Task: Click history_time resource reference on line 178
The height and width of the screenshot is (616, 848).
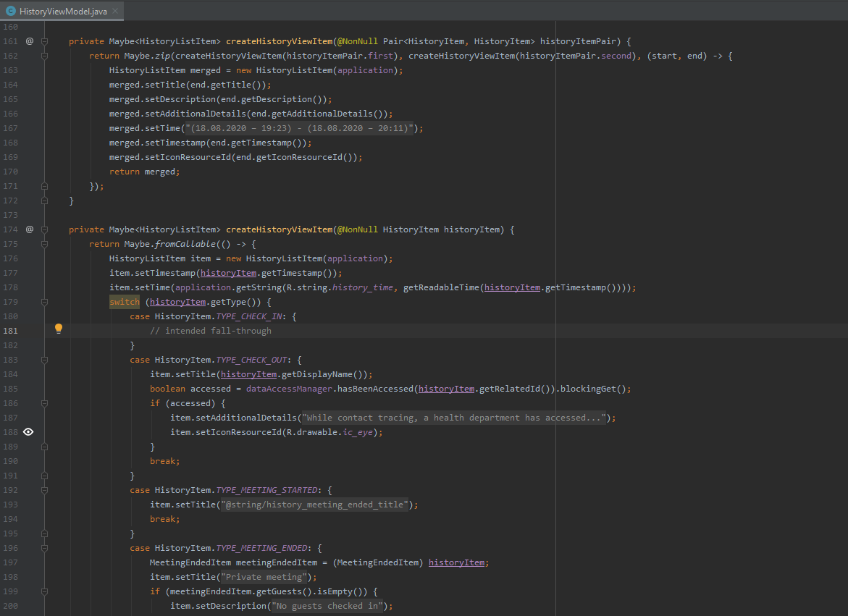Action: click(x=363, y=287)
